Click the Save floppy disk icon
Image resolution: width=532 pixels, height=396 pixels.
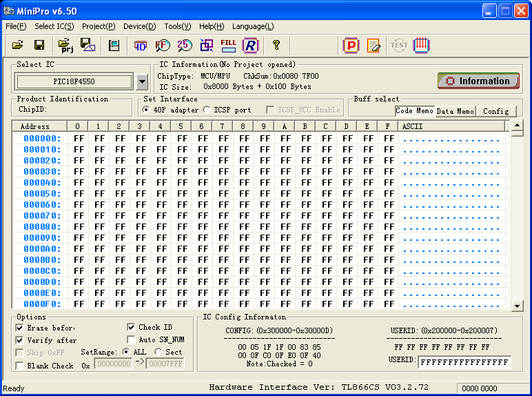[x=39, y=46]
